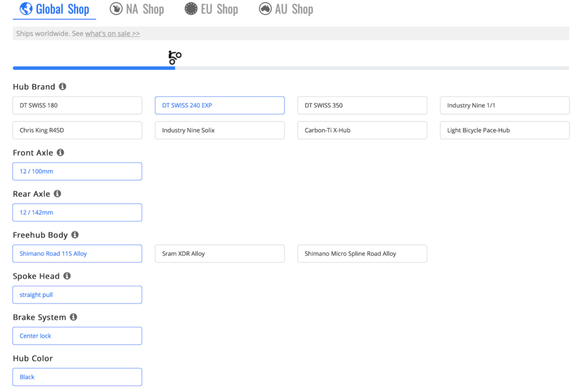Click the blue configuration progress bar
Viewport: 580px width, 392px height.
(x=93, y=68)
